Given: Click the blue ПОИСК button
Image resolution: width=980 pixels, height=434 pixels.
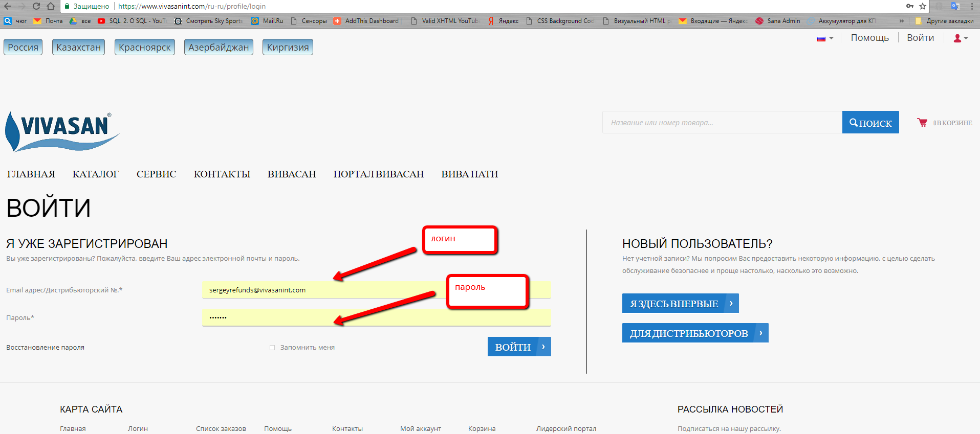Looking at the screenshot, I should point(870,122).
